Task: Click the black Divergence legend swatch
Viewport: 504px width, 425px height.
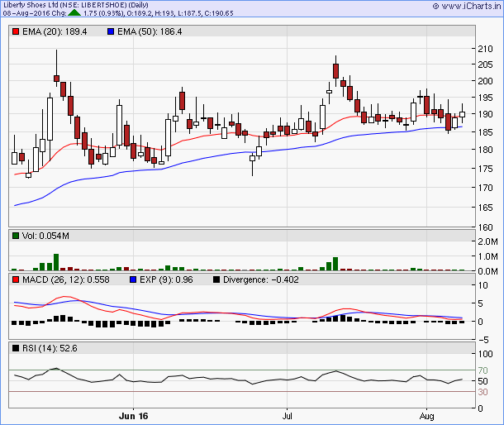Action: pos(216,279)
